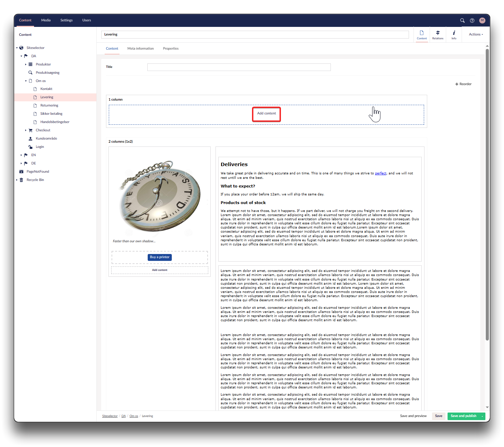Screen dimensions: 504x447
Task: Expand the Produkter tree node
Action: point(25,64)
